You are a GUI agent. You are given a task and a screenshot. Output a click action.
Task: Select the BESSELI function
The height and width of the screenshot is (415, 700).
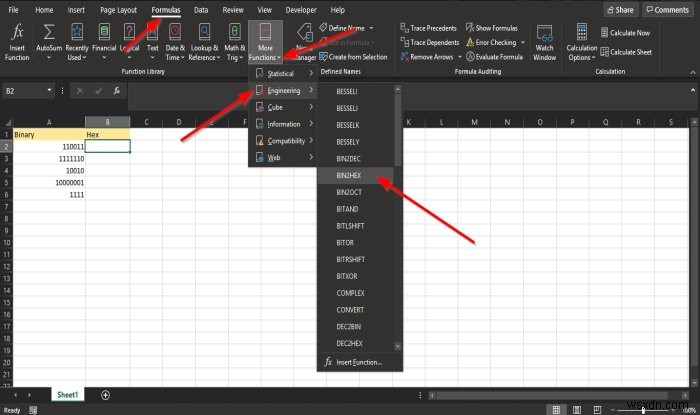(x=356, y=91)
